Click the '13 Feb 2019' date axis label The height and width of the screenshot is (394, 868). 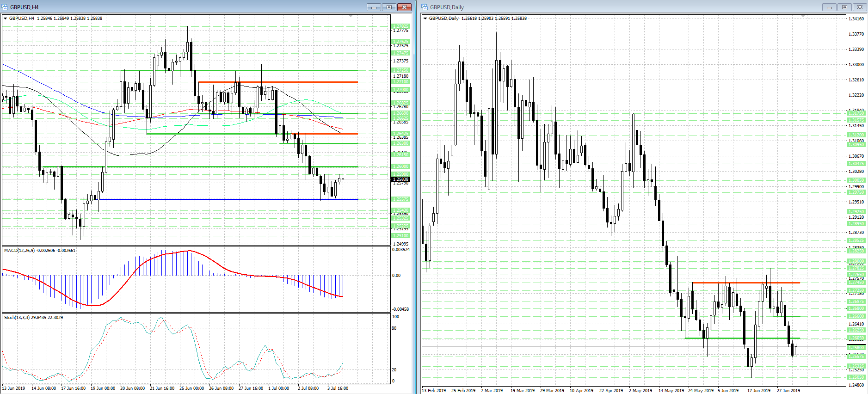point(434,391)
